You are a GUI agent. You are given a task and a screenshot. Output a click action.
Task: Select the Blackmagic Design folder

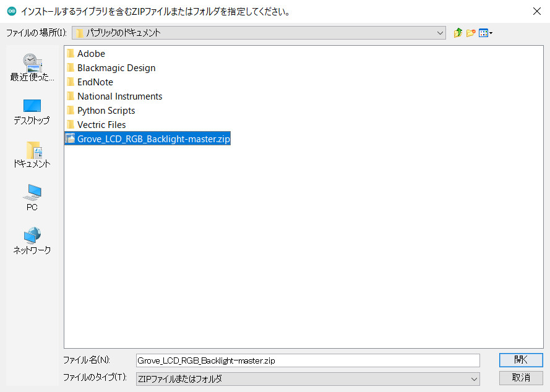[116, 68]
